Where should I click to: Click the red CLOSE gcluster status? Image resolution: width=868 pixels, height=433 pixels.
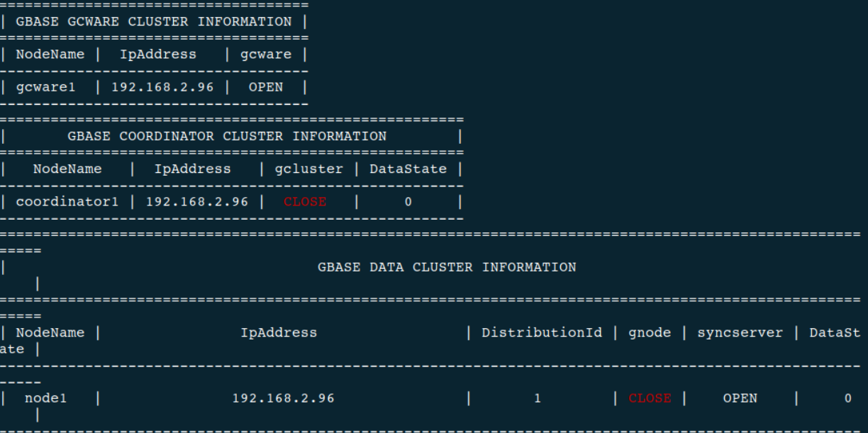[x=305, y=201]
